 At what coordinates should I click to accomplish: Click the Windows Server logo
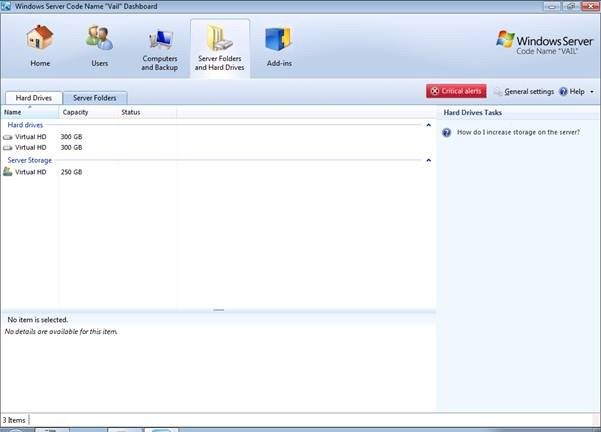tap(544, 42)
